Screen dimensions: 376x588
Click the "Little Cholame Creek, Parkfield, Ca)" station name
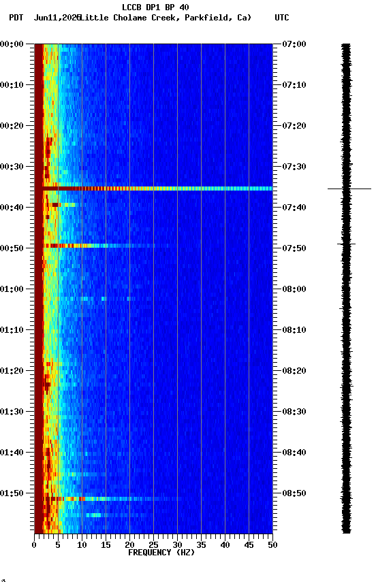coord(166,18)
